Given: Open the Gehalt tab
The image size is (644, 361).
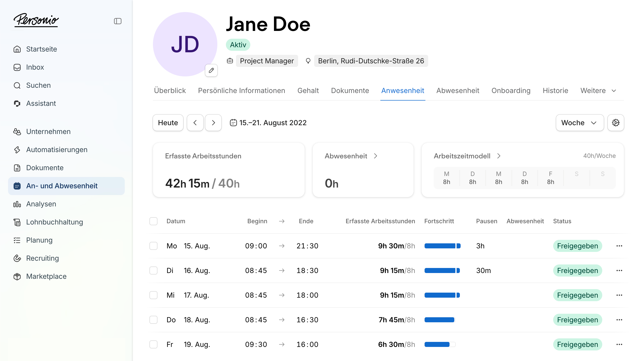Looking at the screenshot, I should [x=308, y=91].
